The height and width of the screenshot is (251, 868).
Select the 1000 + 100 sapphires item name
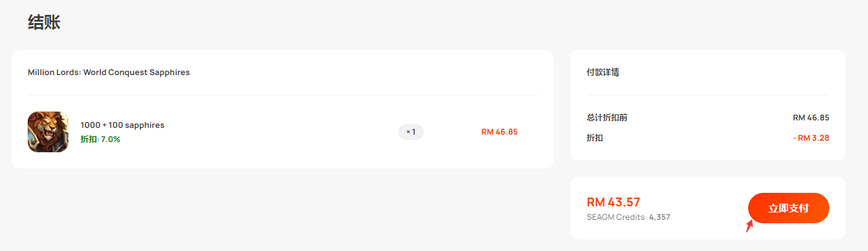123,125
